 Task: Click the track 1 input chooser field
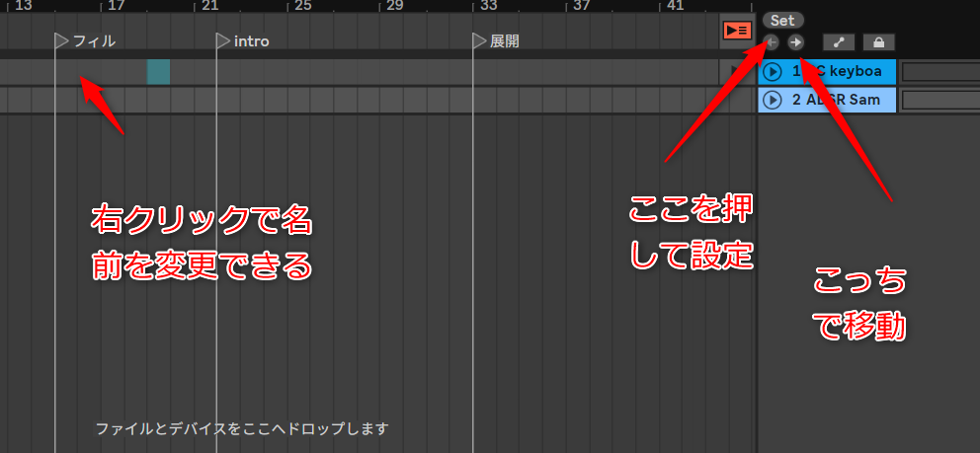pyautogui.click(x=940, y=72)
